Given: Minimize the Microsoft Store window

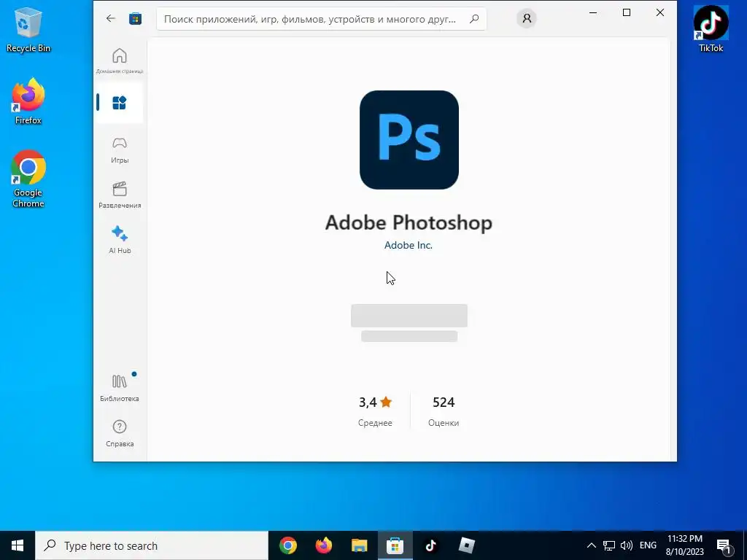Looking at the screenshot, I should [x=593, y=13].
